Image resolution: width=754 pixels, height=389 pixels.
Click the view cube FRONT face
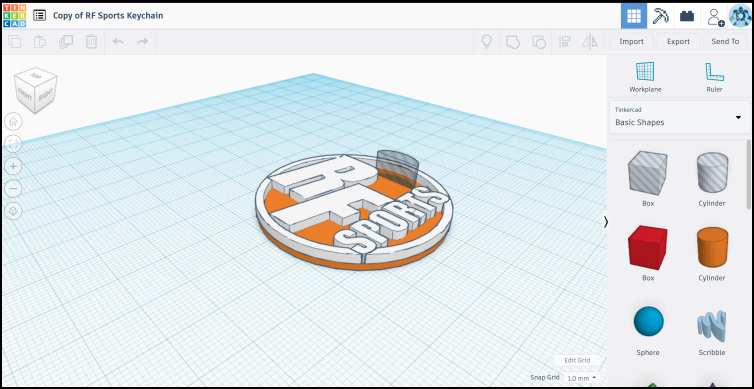pyautogui.click(x=25, y=95)
